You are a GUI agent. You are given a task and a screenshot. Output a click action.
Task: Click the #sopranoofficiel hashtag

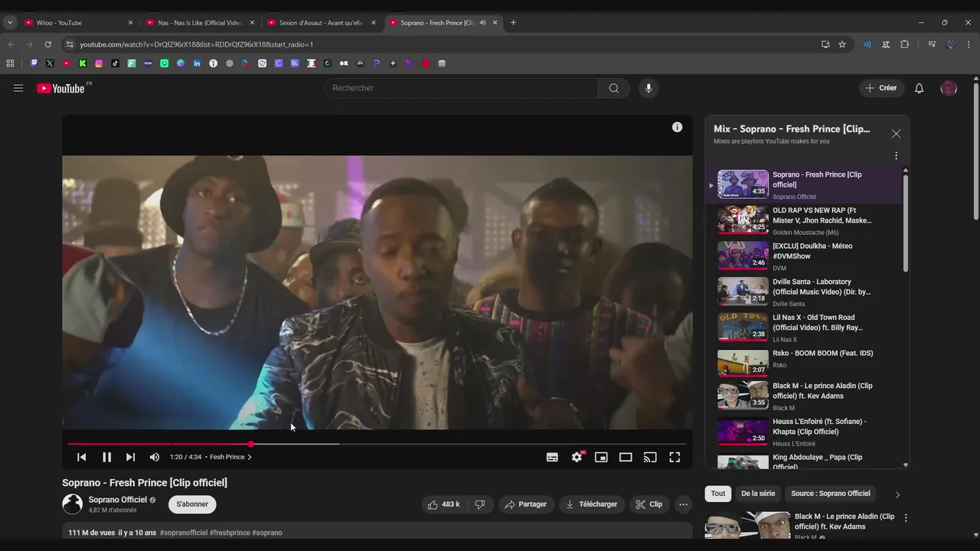pos(184,533)
